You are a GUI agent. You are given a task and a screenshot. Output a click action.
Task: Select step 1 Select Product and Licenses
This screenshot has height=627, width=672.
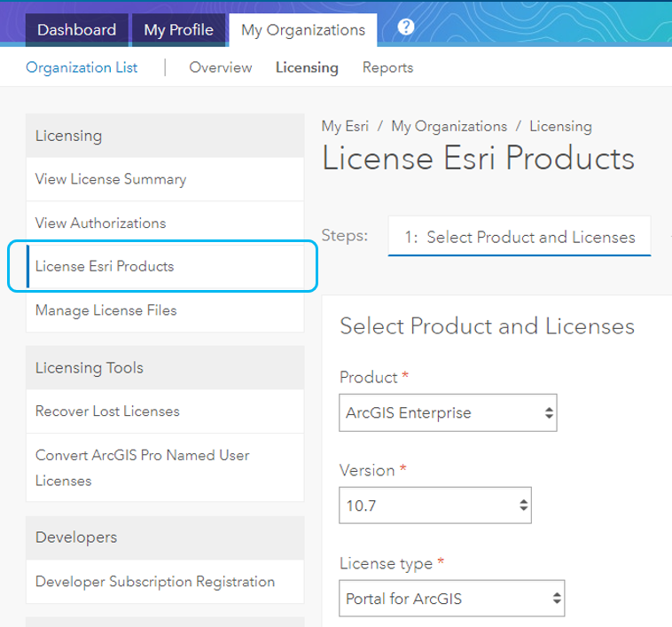tap(520, 236)
